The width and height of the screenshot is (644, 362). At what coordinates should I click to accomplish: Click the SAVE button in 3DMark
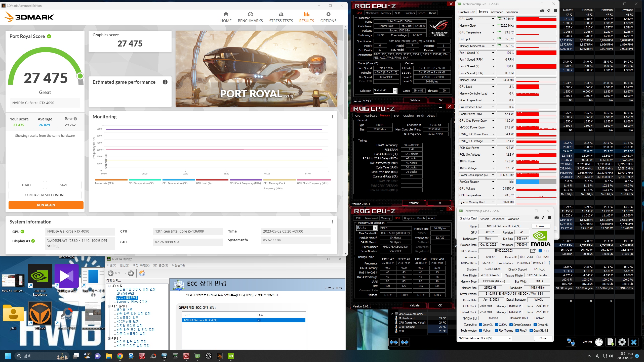click(x=64, y=185)
